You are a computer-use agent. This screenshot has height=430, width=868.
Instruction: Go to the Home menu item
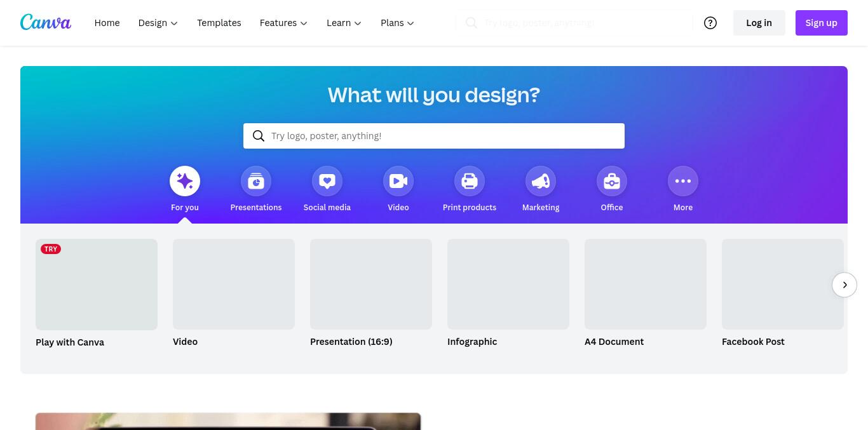pyautogui.click(x=107, y=23)
